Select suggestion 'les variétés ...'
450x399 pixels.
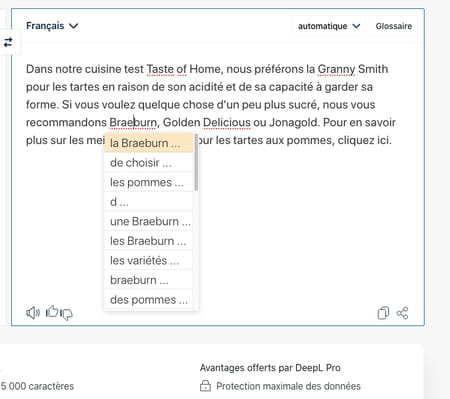pyautogui.click(x=148, y=260)
